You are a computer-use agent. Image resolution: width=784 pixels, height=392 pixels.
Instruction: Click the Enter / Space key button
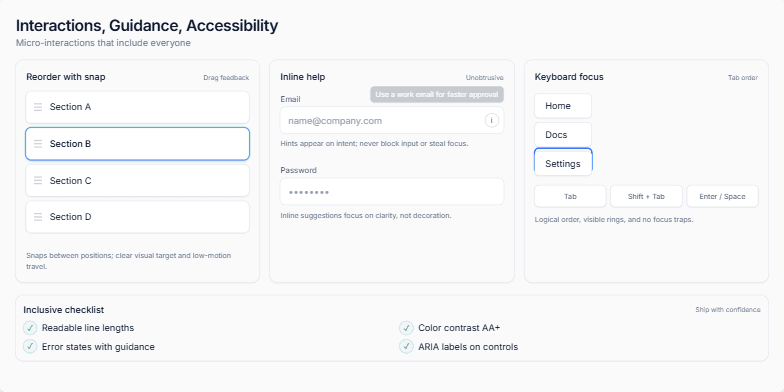pyautogui.click(x=722, y=196)
